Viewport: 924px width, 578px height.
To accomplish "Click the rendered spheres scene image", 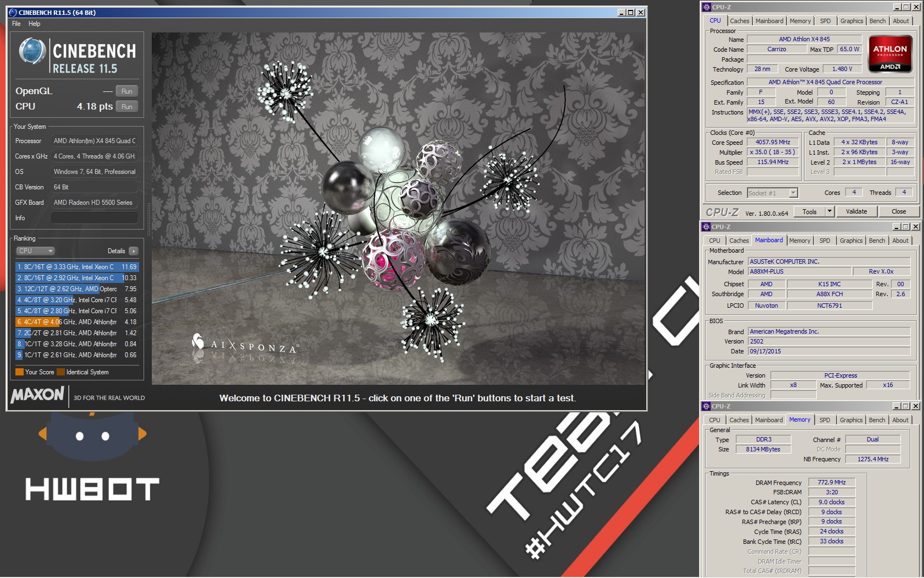I will [x=398, y=208].
